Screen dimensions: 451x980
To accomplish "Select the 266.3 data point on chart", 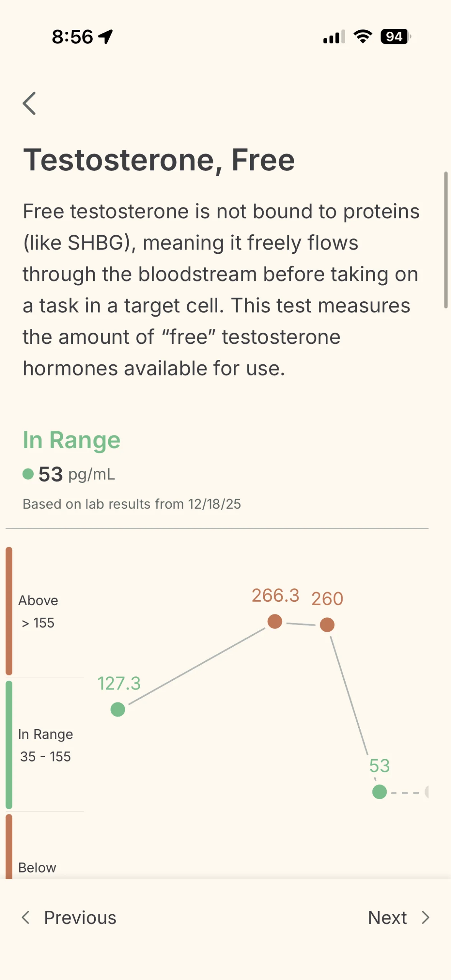I will [x=275, y=621].
